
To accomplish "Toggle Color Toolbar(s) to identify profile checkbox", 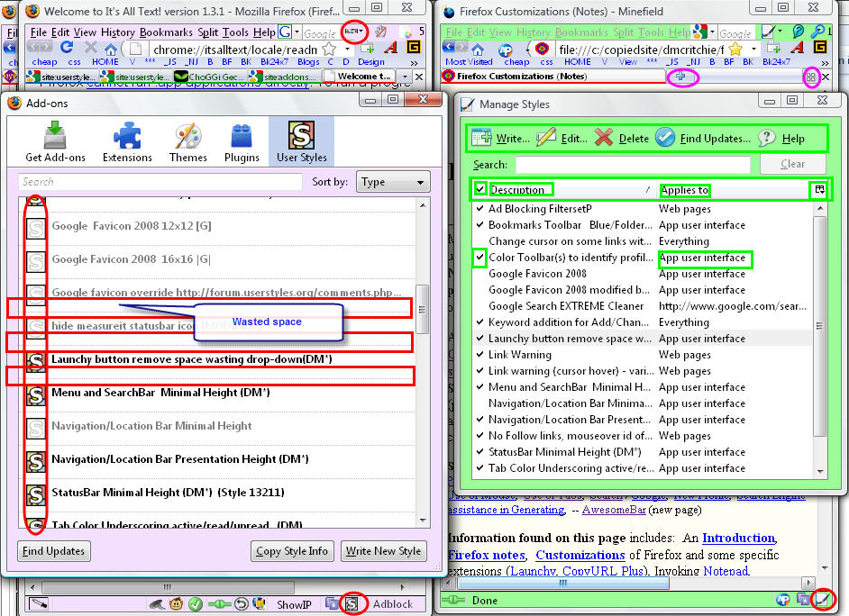I will click(479, 257).
